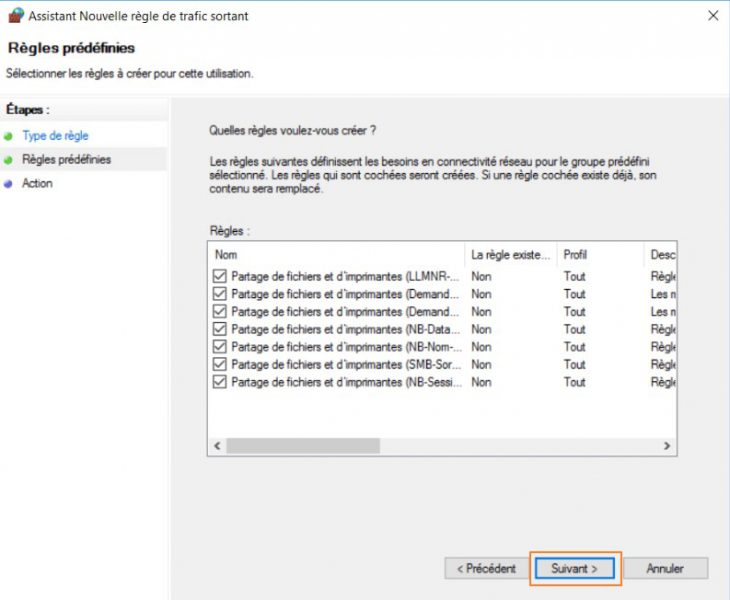Image resolution: width=730 pixels, height=600 pixels.
Task: Click Non cell in the LLMNR row
Action: [x=481, y=276]
